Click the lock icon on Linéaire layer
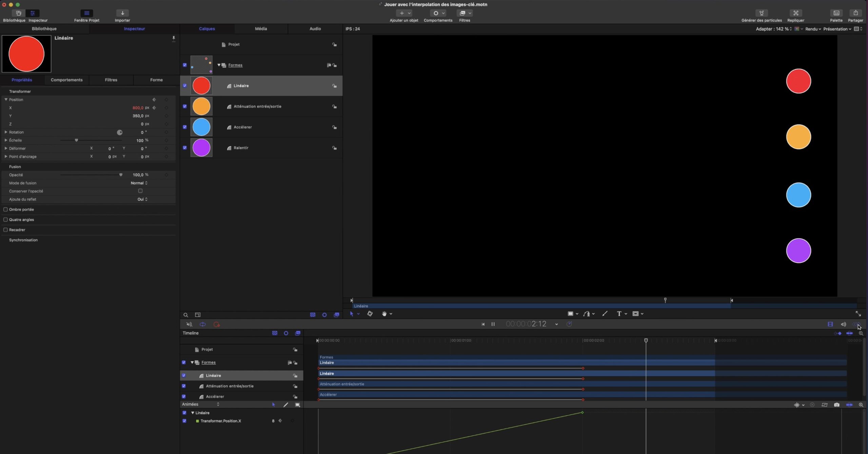The image size is (868, 454). click(x=334, y=86)
